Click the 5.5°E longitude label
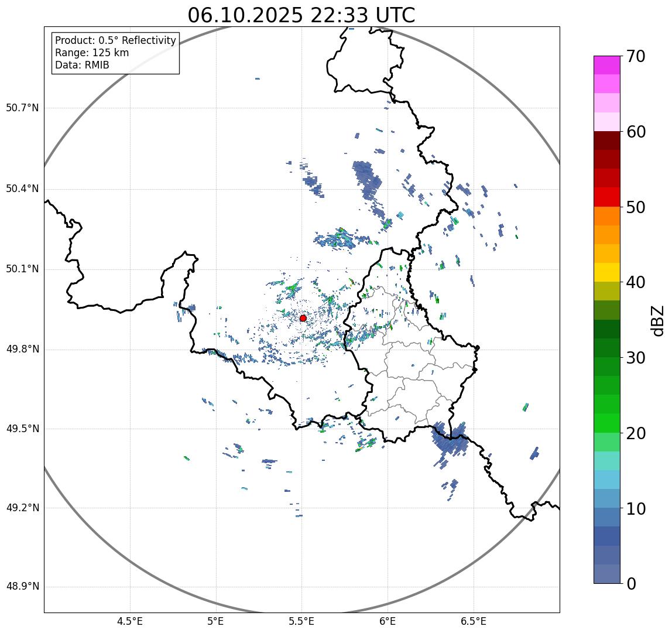Screen dimensions: 672x633 [x=301, y=621]
